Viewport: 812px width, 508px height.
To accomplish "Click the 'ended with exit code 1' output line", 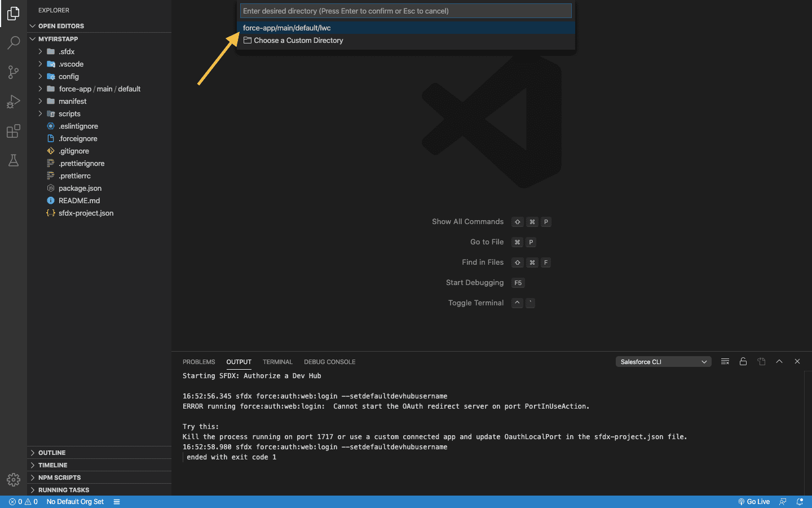I will click(231, 457).
